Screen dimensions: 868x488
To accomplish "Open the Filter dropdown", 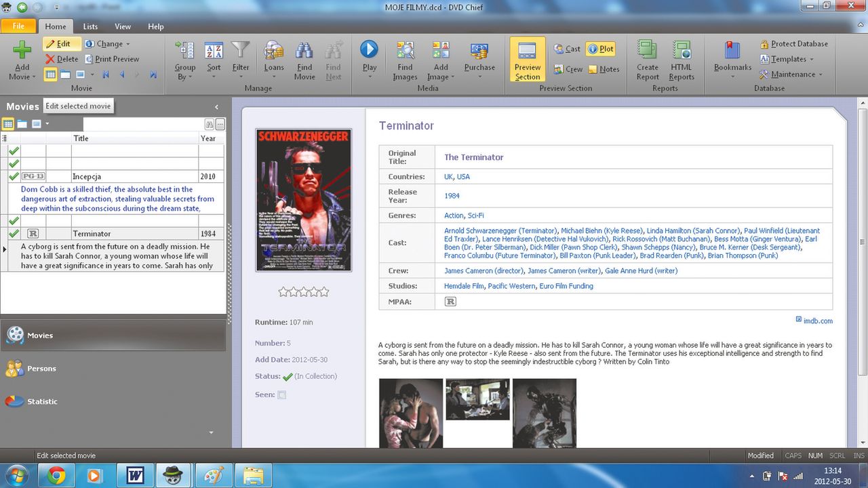I will pyautogui.click(x=241, y=60).
